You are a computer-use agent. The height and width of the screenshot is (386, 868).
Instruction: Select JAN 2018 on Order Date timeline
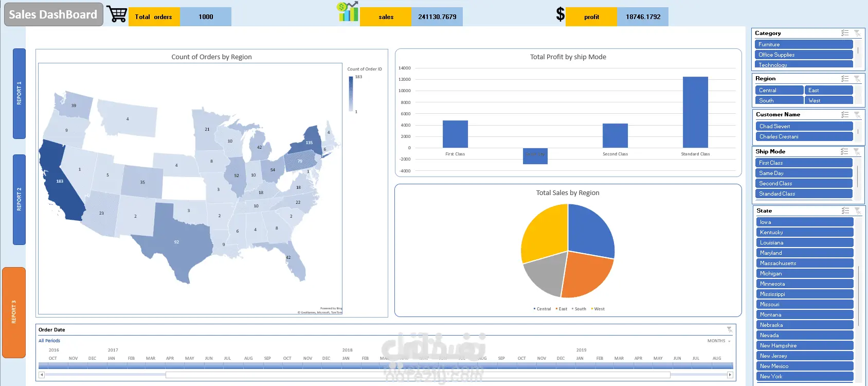[346, 364]
